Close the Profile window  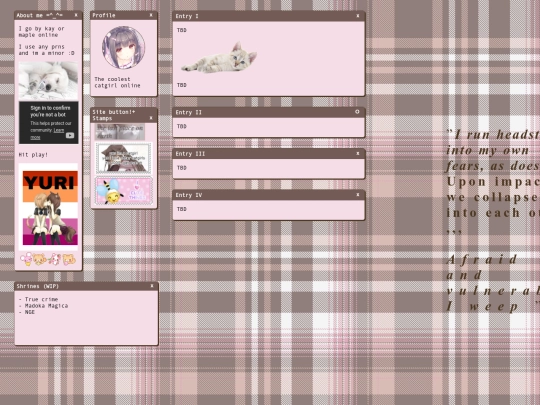tap(151, 15)
